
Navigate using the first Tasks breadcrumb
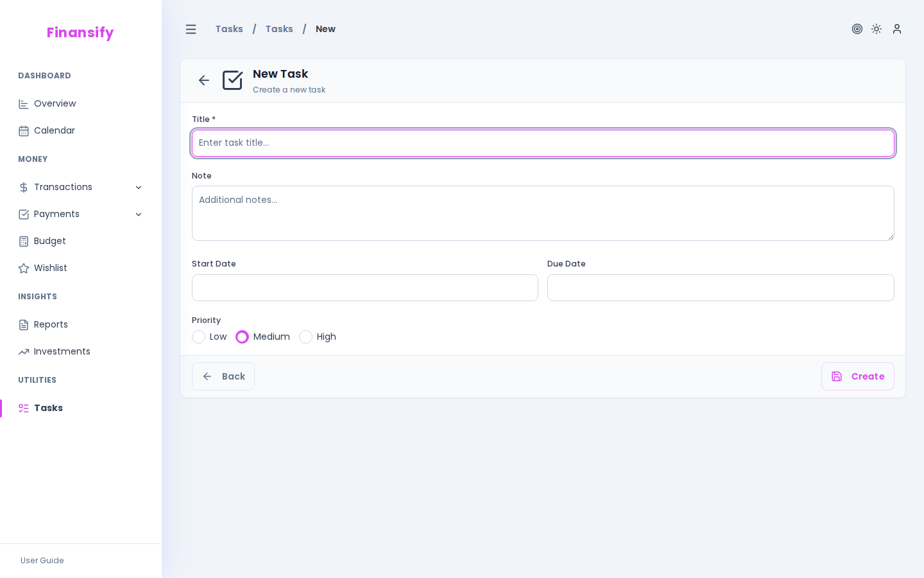click(229, 29)
